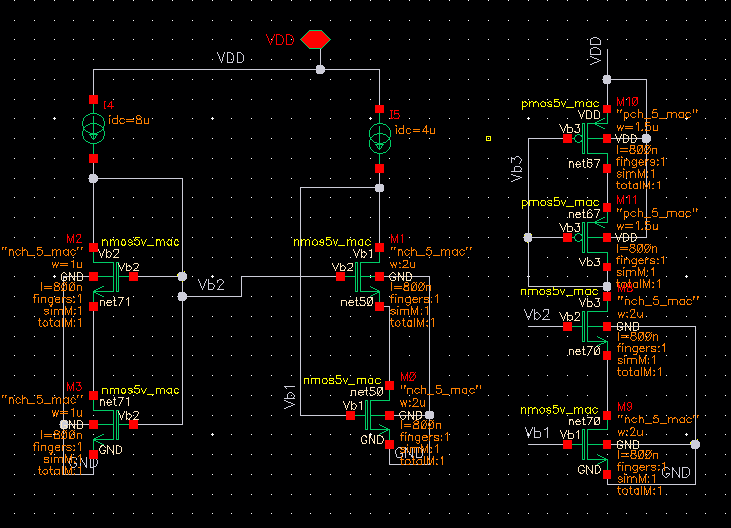The image size is (731, 528).
Task: Select the red VDD hexagon pin
Action: [316, 40]
